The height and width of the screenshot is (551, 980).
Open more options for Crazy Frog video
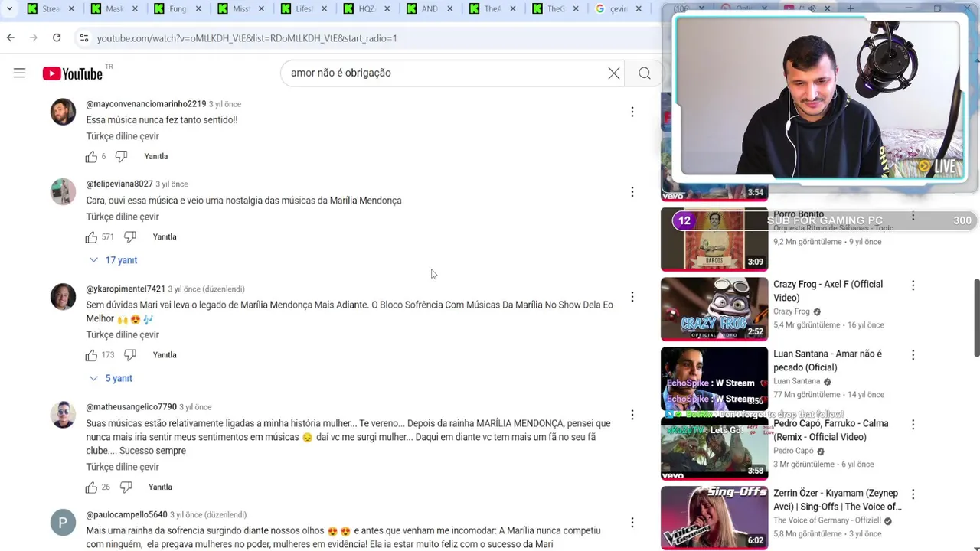click(913, 285)
